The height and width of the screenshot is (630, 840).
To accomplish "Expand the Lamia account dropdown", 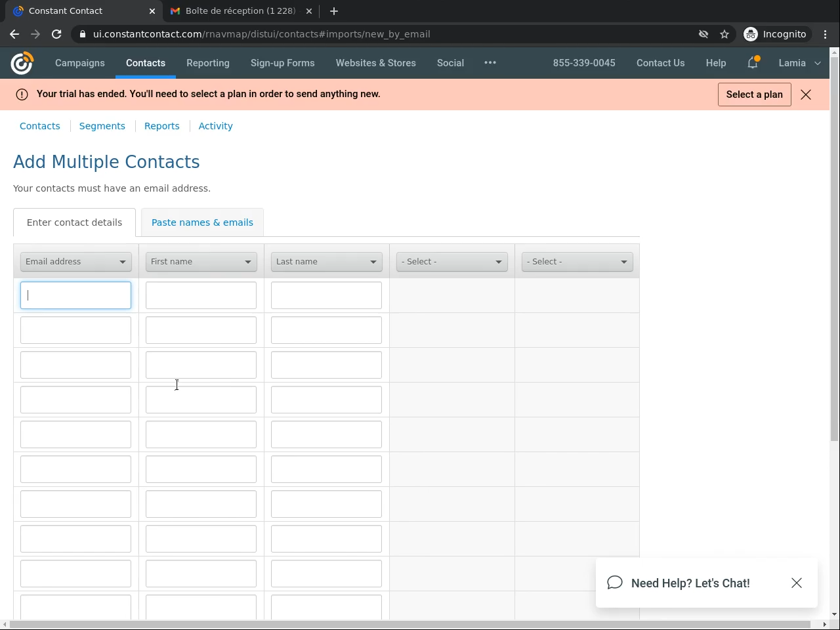I will (x=799, y=63).
